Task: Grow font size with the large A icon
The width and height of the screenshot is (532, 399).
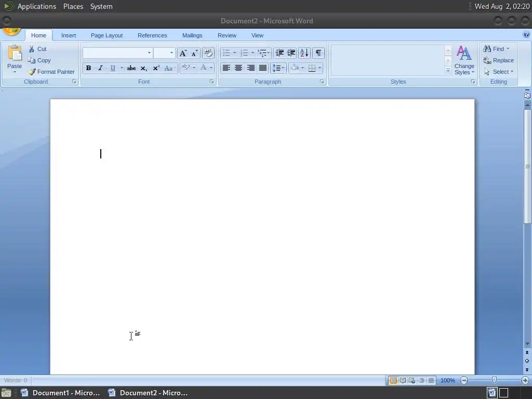Action: [x=183, y=53]
